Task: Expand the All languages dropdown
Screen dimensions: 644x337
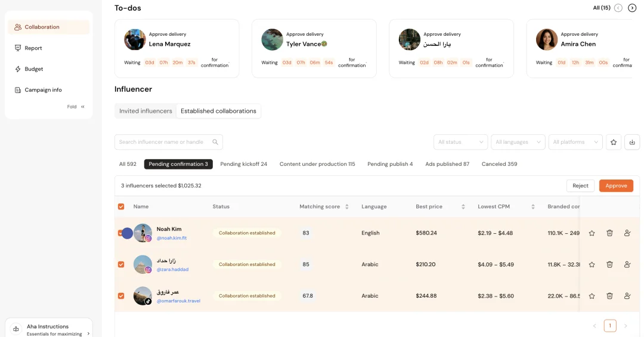Action: (x=518, y=142)
